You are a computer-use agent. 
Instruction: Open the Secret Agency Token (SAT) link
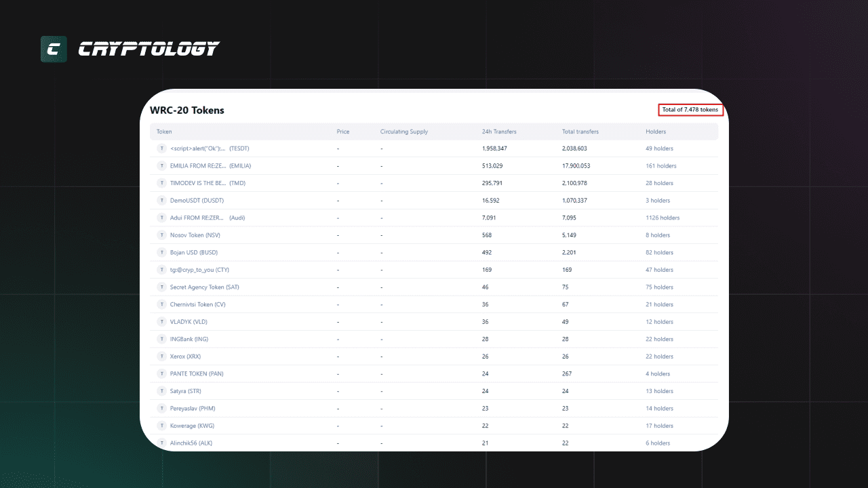[205, 287]
